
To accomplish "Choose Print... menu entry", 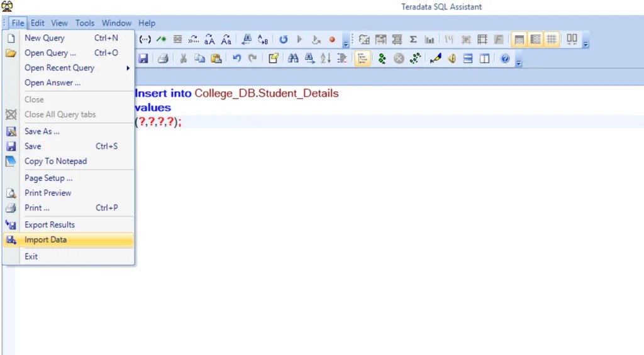I will click(x=69, y=208).
